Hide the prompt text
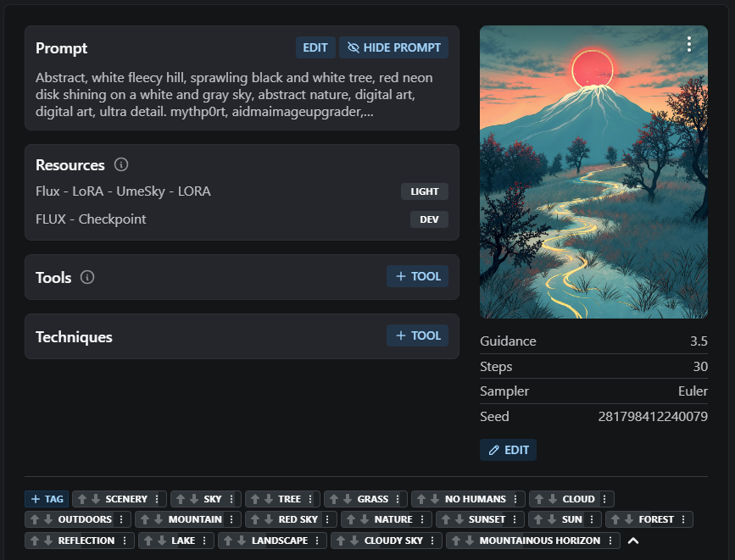Screen dimensions: 735x560 click(x=393, y=47)
